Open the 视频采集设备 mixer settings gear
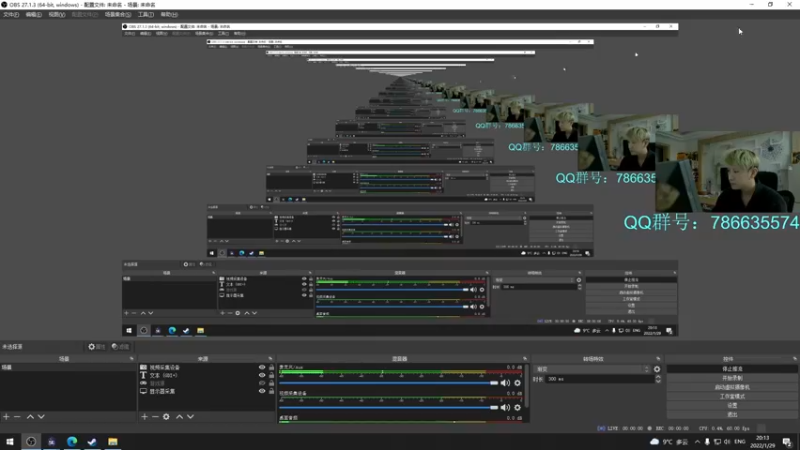 pos(517,407)
